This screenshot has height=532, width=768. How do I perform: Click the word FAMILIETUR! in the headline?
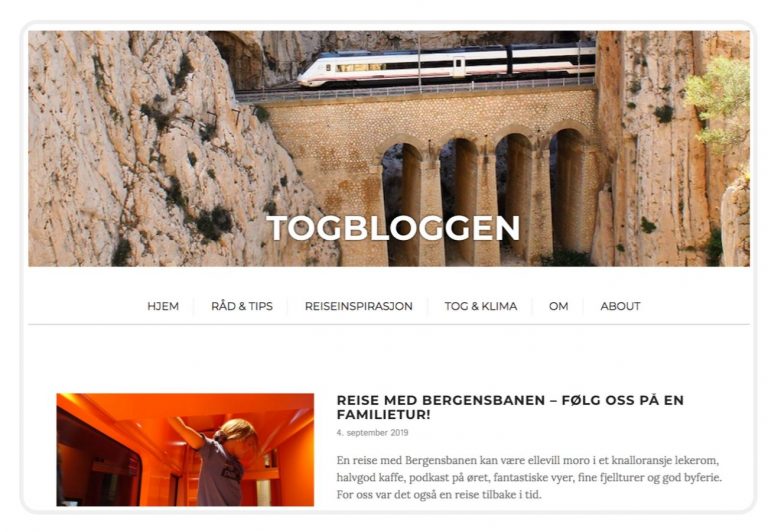coord(384,414)
